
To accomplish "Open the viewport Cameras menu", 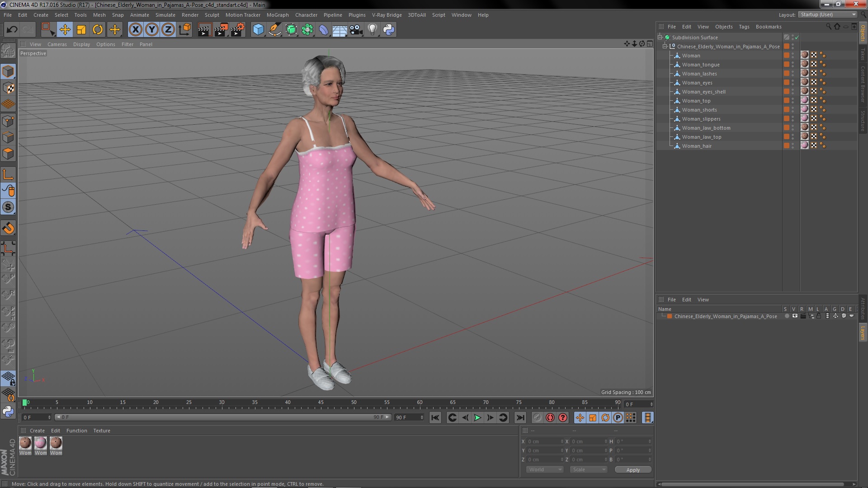I will click(57, 44).
